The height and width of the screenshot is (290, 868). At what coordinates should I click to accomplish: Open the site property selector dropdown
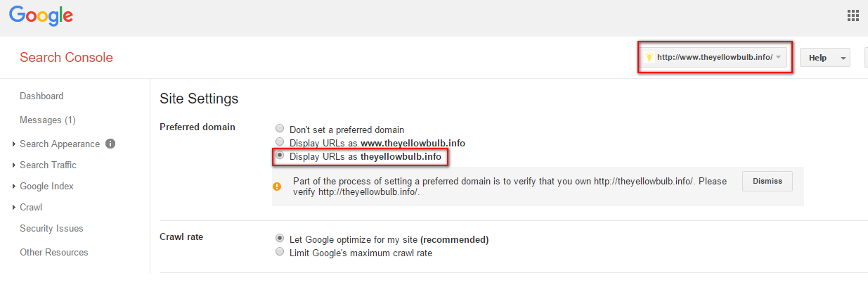pyautogui.click(x=714, y=57)
